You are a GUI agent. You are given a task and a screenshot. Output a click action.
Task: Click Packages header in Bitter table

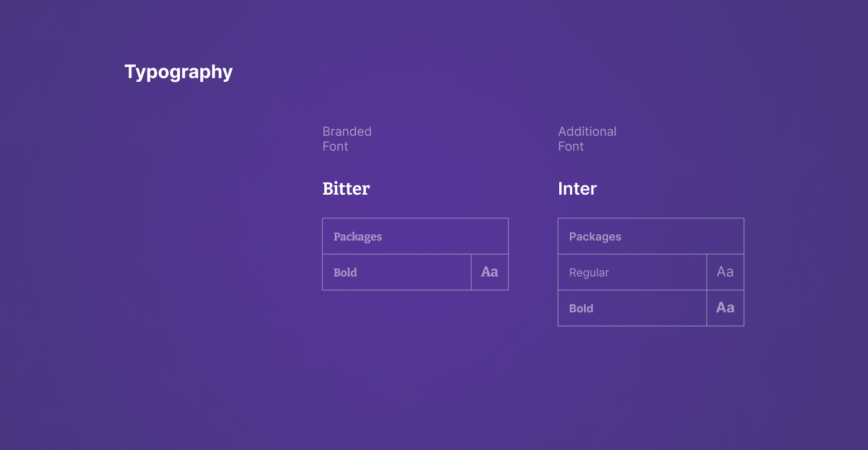point(358,237)
